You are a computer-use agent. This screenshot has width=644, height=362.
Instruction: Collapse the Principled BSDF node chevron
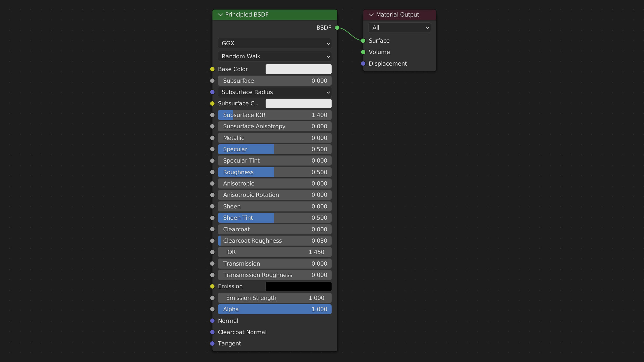click(220, 15)
